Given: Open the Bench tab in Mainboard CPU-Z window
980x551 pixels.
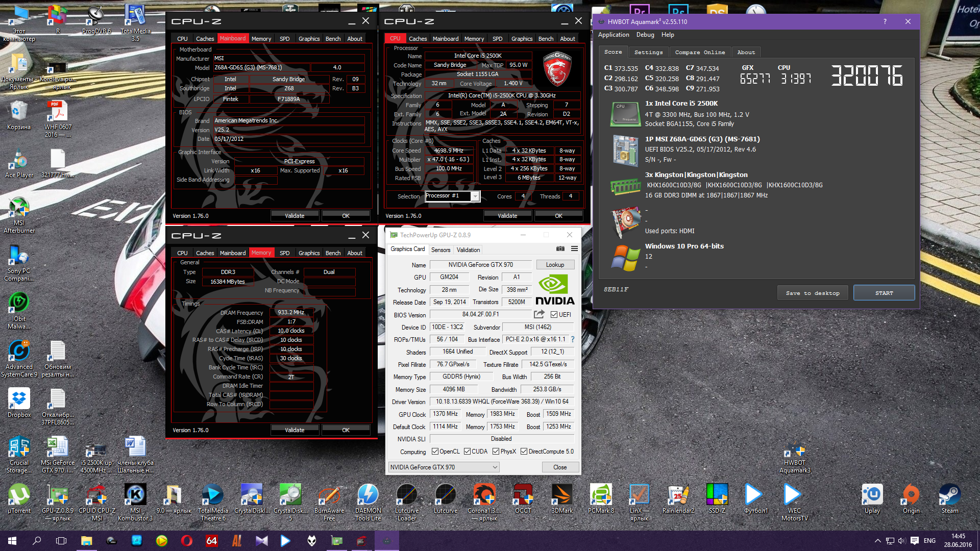Looking at the screenshot, I should 333,39.
